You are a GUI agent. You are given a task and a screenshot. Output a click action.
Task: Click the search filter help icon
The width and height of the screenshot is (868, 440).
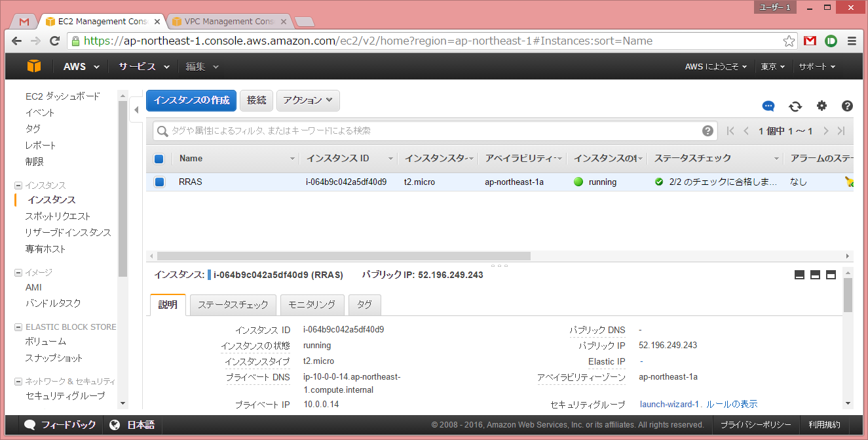coord(708,130)
